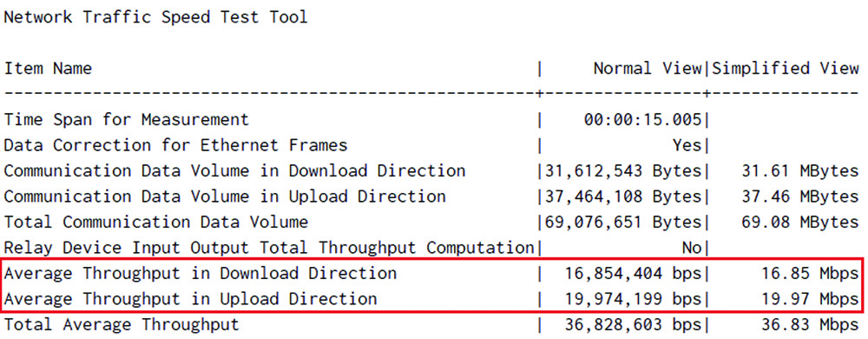This screenshot has width=868, height=339.
Task: Click the Network Traffic Speed Test Tool title
Action: point(155,17)
